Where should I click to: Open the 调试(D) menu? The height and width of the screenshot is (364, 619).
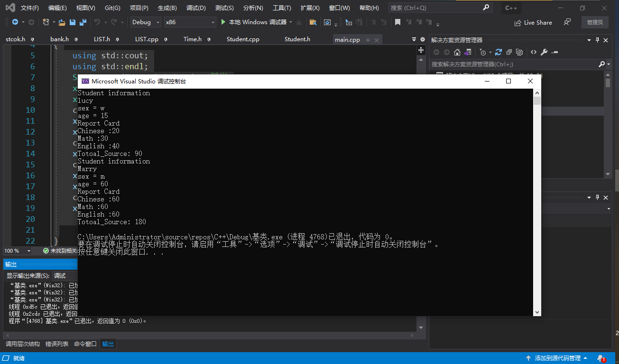tap(196, 8)
